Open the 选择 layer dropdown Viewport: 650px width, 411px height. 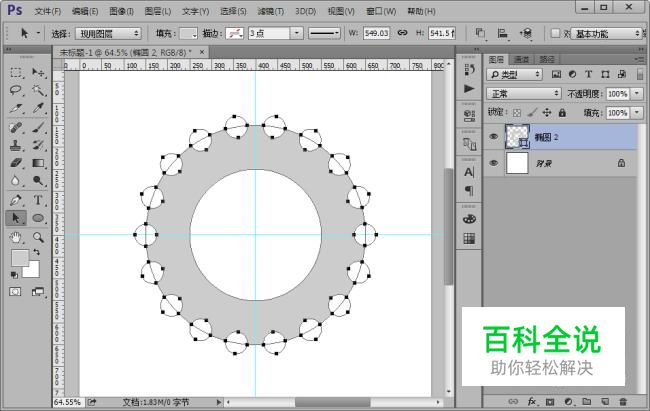tap(108, 34)
